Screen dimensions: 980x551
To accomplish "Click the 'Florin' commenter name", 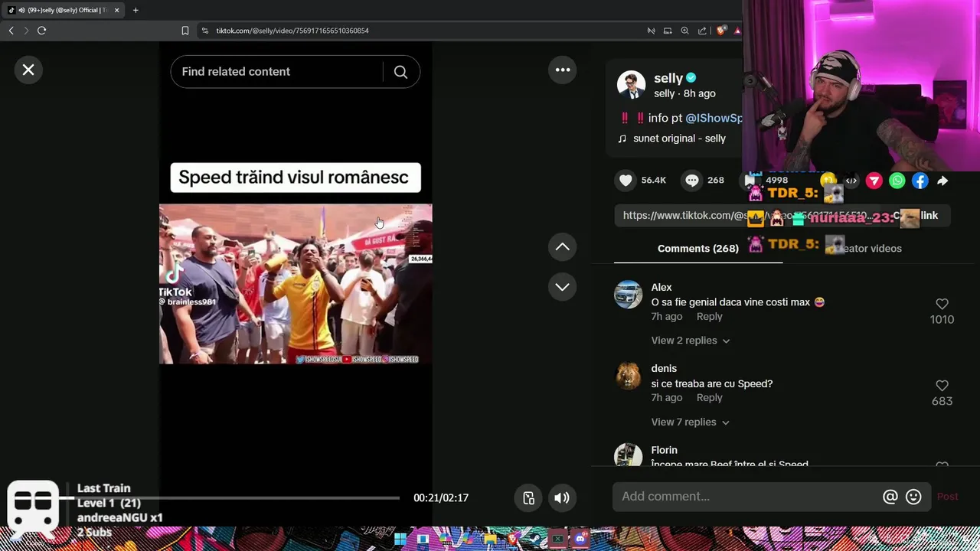I will 664,450.
